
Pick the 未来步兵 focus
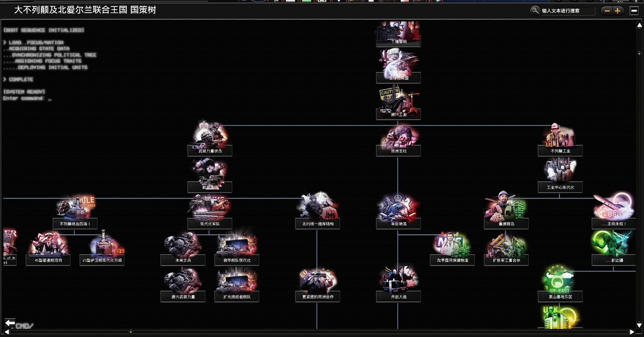tap(183, 249)
